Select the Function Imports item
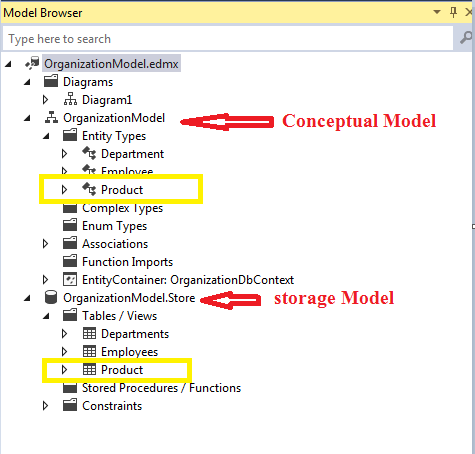Image resolution: width=475 pixels, height=454 pixels. pyautogui.click(x=128, y=262)
